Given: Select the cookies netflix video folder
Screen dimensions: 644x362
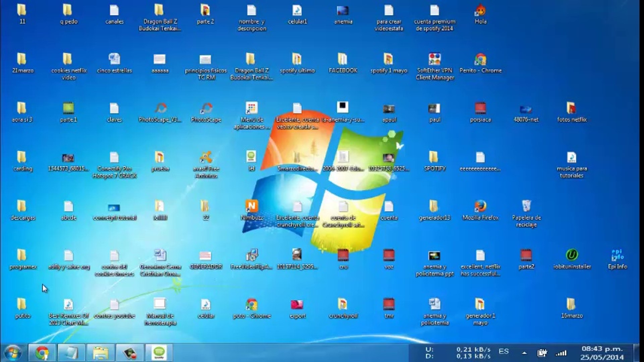Looking at the screenshot, I should 68,66.
